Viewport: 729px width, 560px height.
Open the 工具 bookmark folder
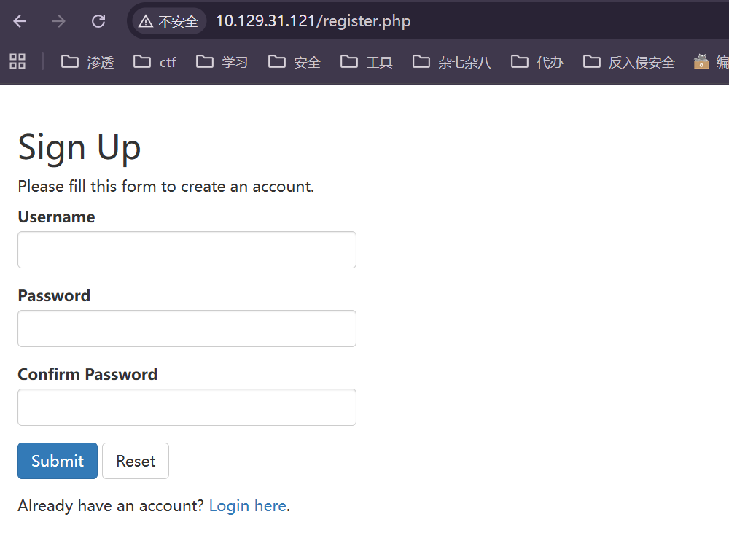pyautogui.click(x=367, y=62)
